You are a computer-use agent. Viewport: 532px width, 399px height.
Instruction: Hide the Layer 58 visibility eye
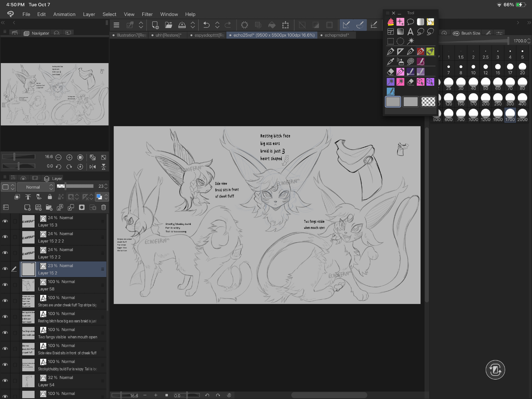click(5, 285)
